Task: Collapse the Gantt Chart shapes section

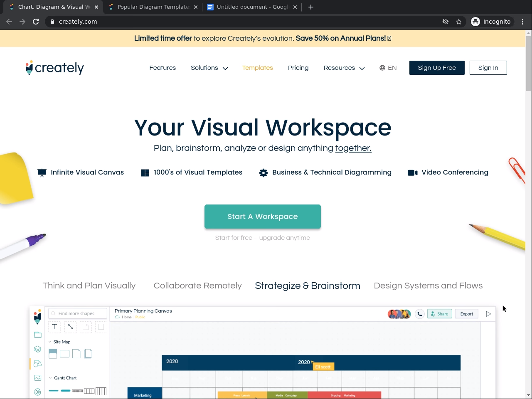Action: (50, 378)
